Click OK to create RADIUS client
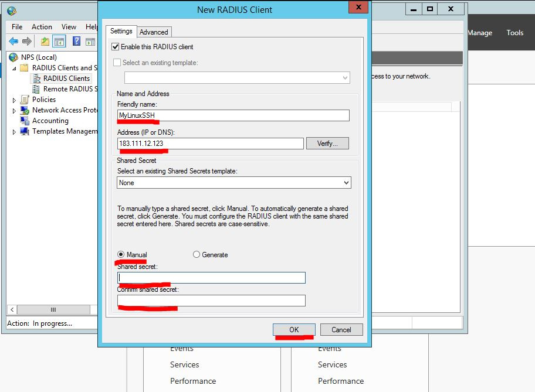535x392 pixels. click(294, 330)
